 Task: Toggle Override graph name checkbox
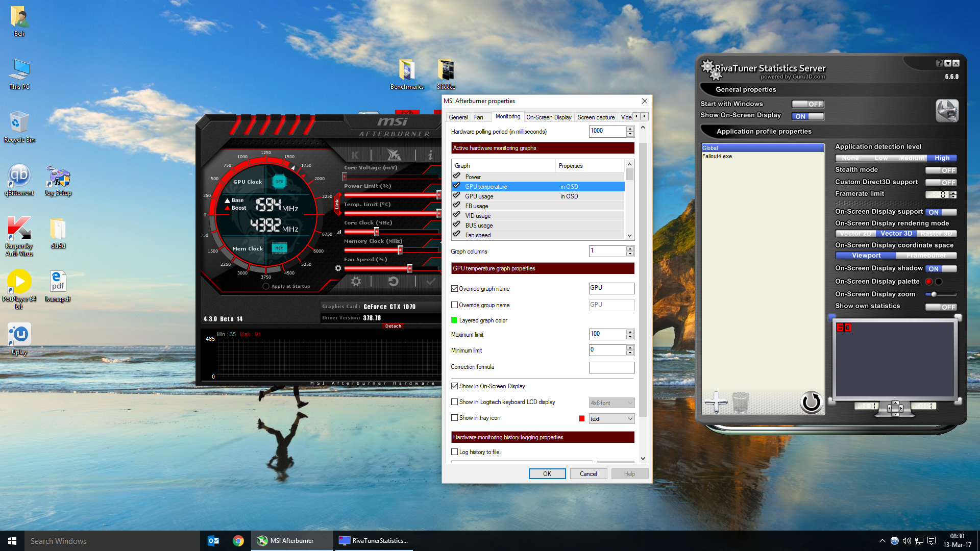coord(454,289)
